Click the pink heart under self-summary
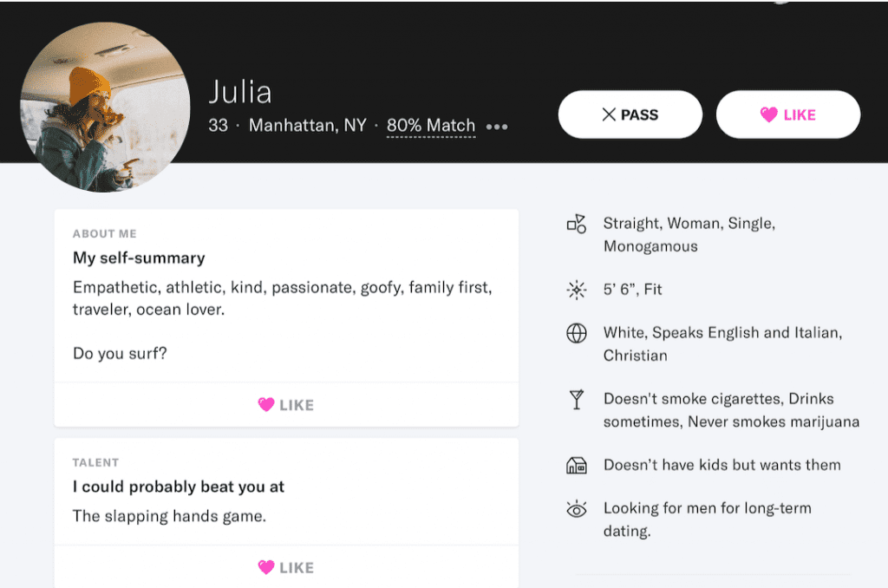Screen dimensions: 888x588 point(266,405)
